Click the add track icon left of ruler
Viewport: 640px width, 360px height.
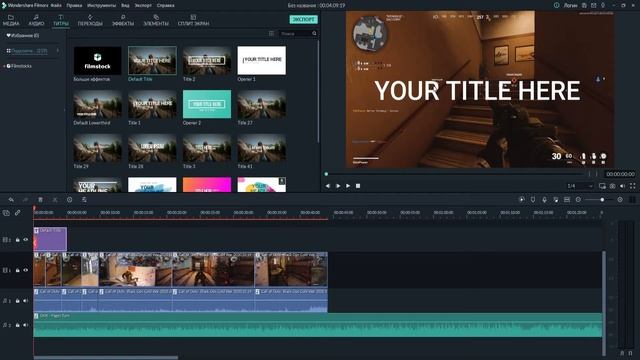pos(6,213)
